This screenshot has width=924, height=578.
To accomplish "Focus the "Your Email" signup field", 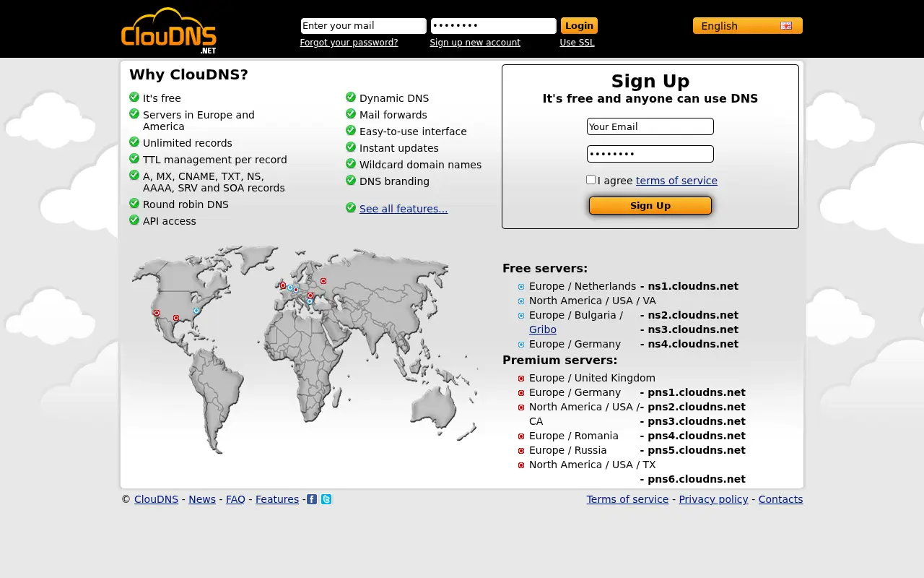I will tap(650, 126).
